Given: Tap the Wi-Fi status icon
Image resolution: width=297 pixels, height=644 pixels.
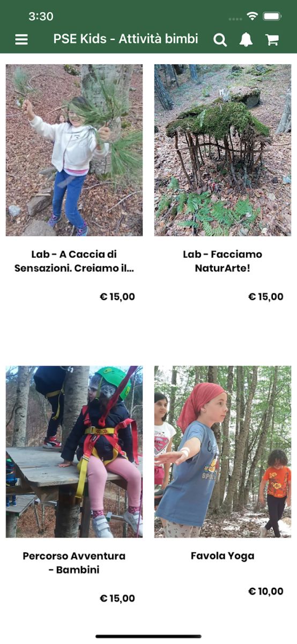Looking at the screenshot, I should coord(252,16).
